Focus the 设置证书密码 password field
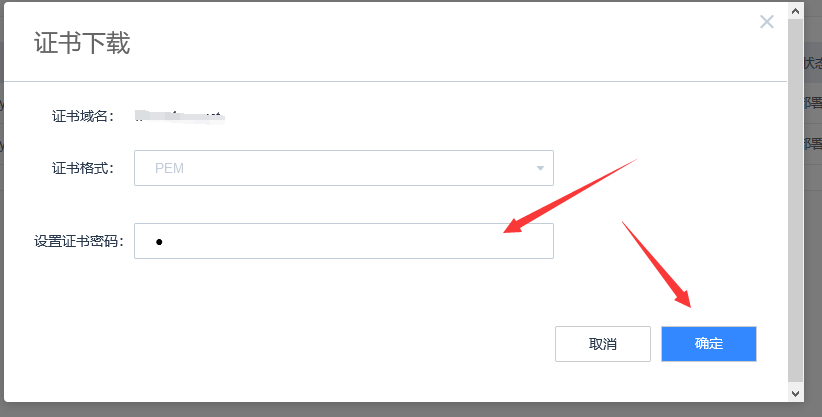Screen dimensions: 822x417 click(x=344, y=241)
